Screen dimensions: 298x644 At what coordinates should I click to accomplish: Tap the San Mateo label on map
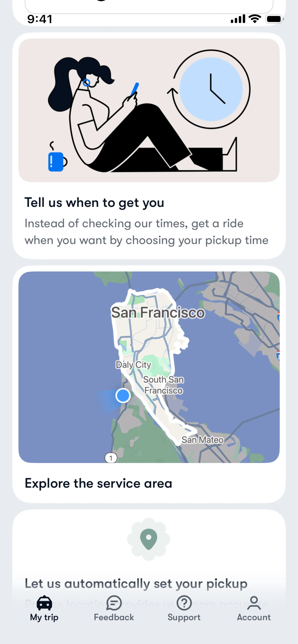click(202, 440)
